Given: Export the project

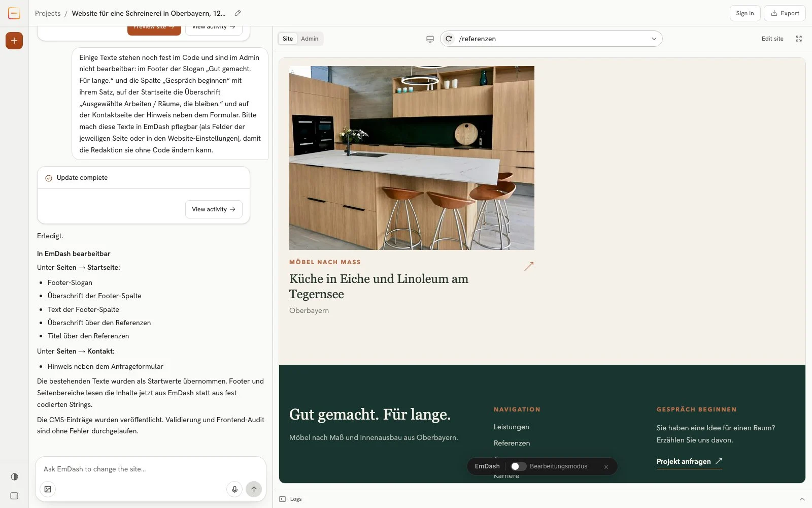Looking at the screenshot, I should (785, 13).
